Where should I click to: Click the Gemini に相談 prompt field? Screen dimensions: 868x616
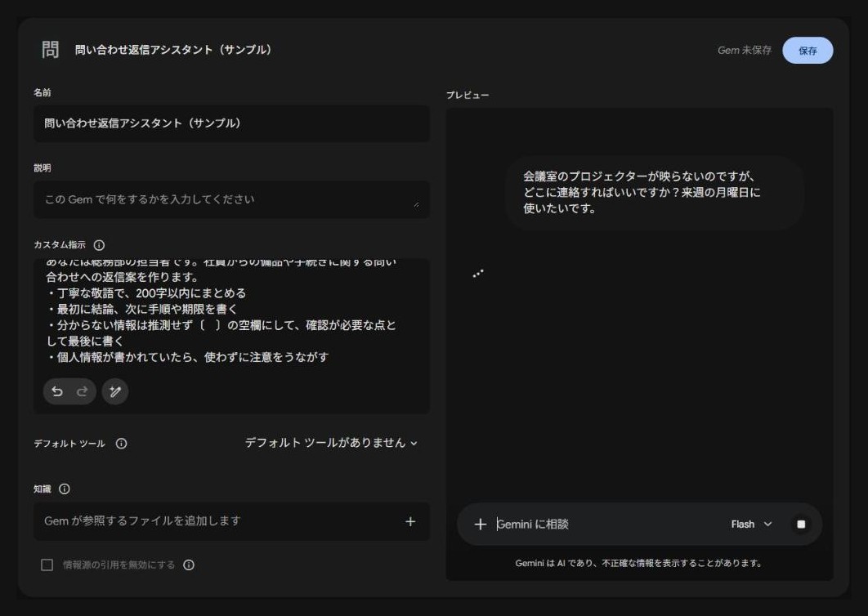point(609,524)
